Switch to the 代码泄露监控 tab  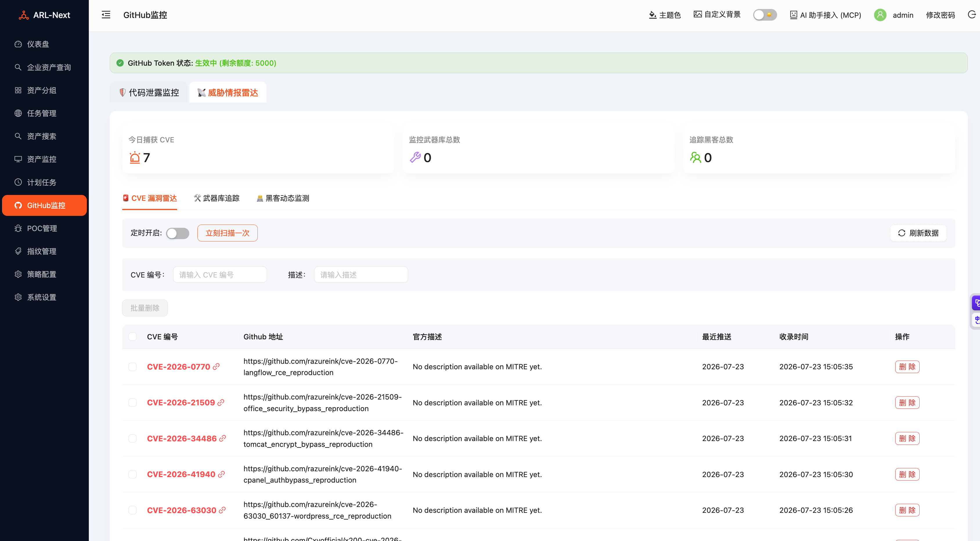(x=149, y=92)
